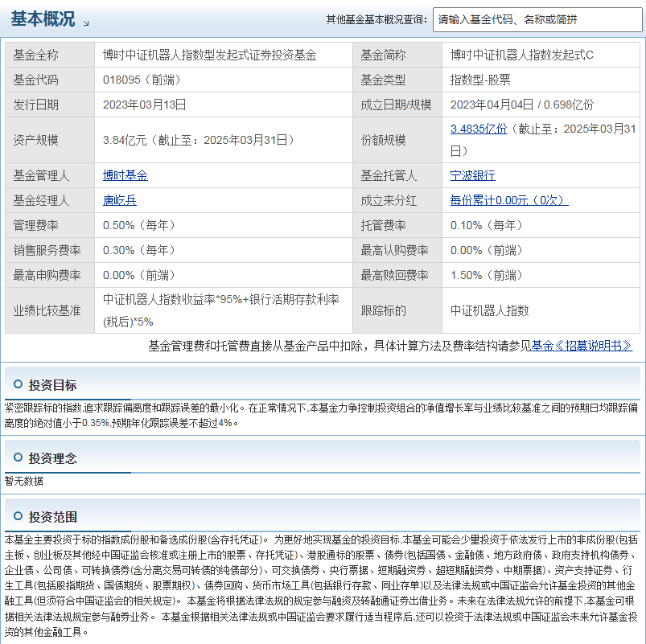Click the 基金全称 label cell

pos(50,55)
